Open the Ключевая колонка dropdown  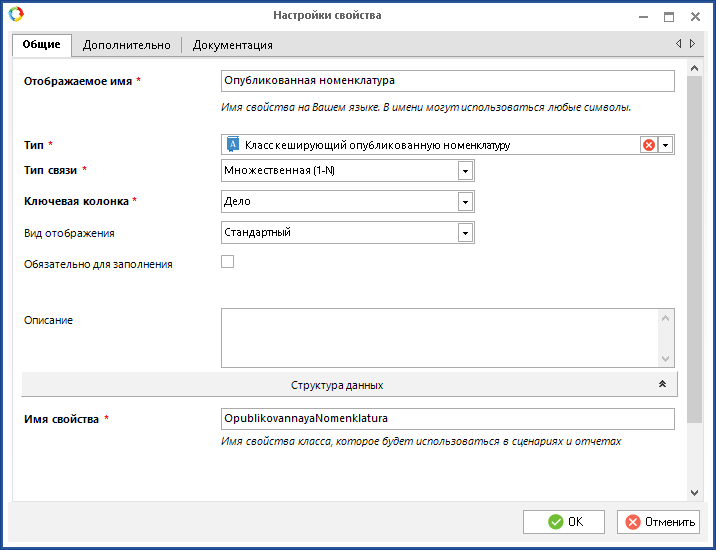[x=465, y=202]
